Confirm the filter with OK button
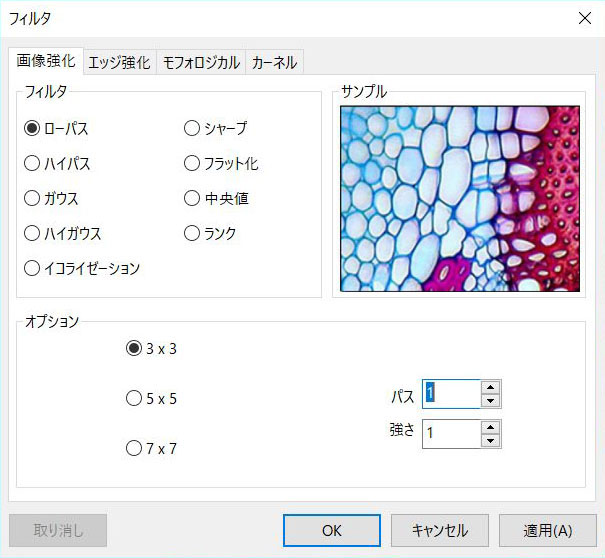605x558 pixels. tap(332, 530)
